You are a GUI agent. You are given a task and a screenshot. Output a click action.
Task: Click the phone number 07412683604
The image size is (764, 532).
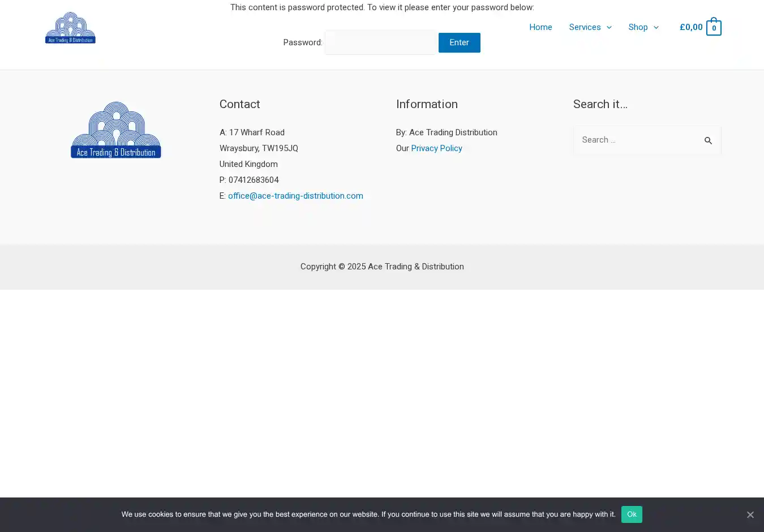tap(254, 180)
